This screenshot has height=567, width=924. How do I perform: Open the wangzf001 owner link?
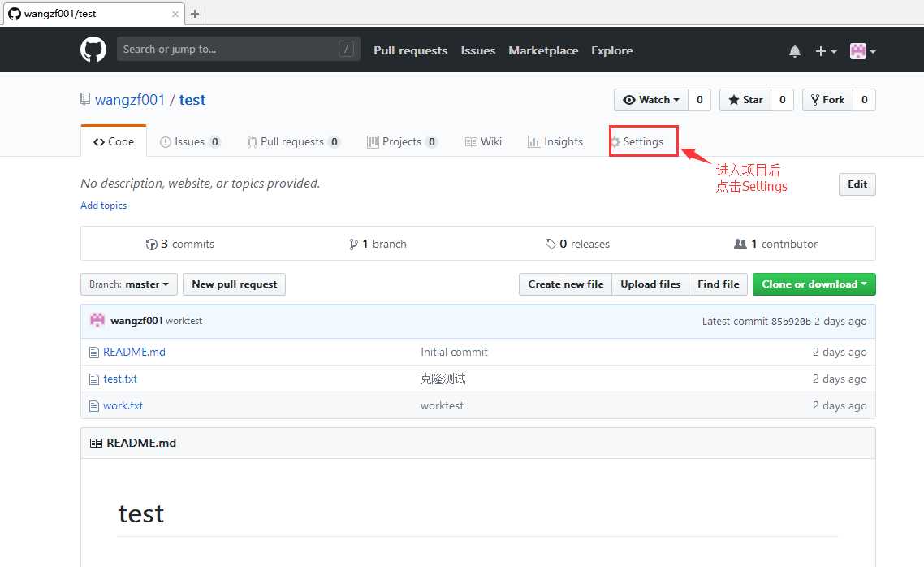tap(130, 100)
